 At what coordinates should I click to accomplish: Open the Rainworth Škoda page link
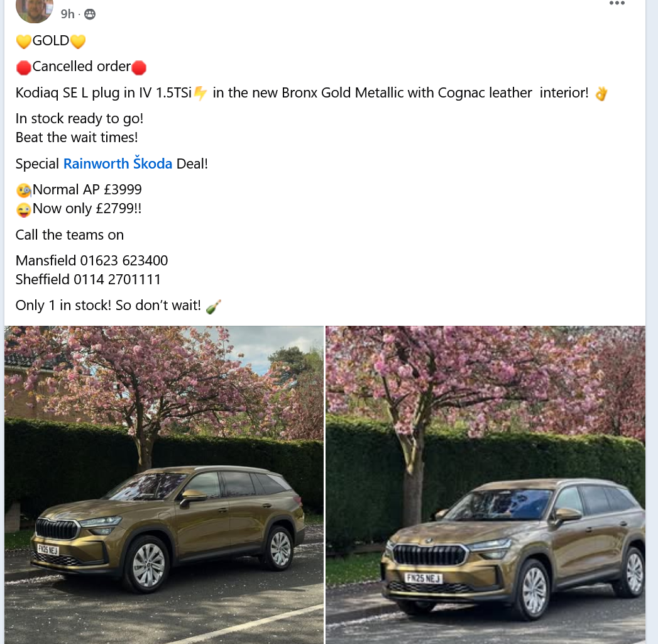pyautogui.click(x=118, y=163)
